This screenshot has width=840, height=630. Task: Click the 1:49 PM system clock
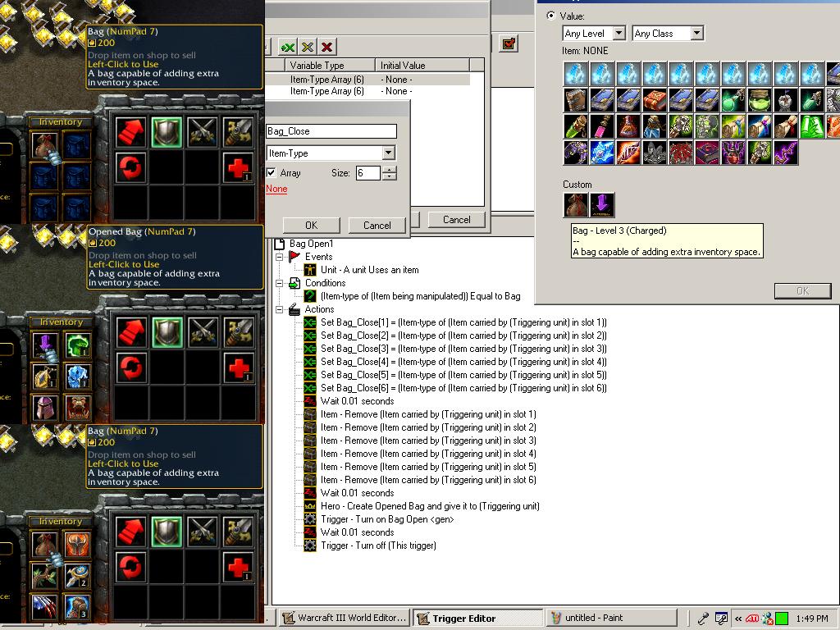coord(812,619)
